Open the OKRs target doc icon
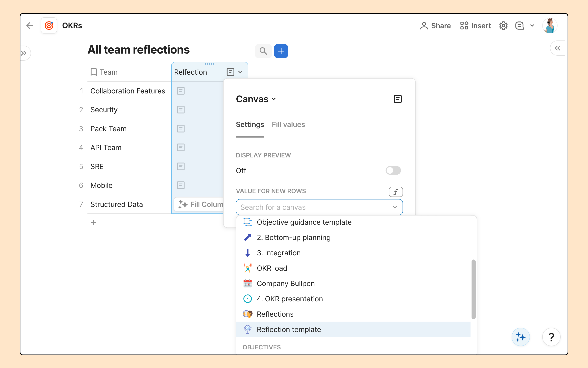Image resolution: width=588 pixels, height=368 pixels. [x=49, y=26]
